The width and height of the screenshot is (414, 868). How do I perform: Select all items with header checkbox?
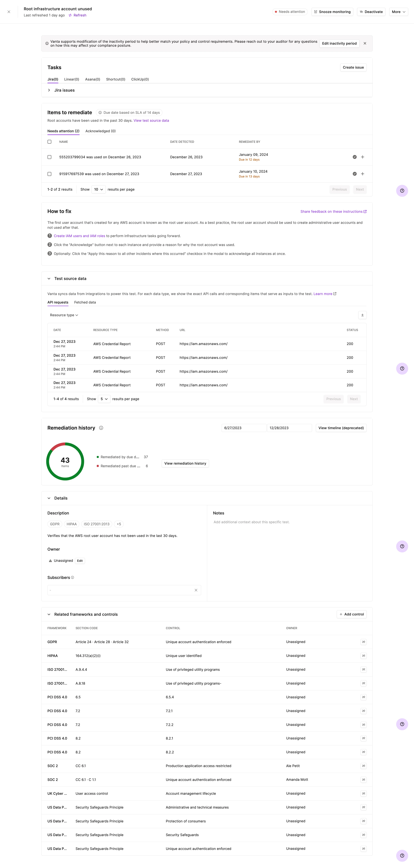pos(50,142)
